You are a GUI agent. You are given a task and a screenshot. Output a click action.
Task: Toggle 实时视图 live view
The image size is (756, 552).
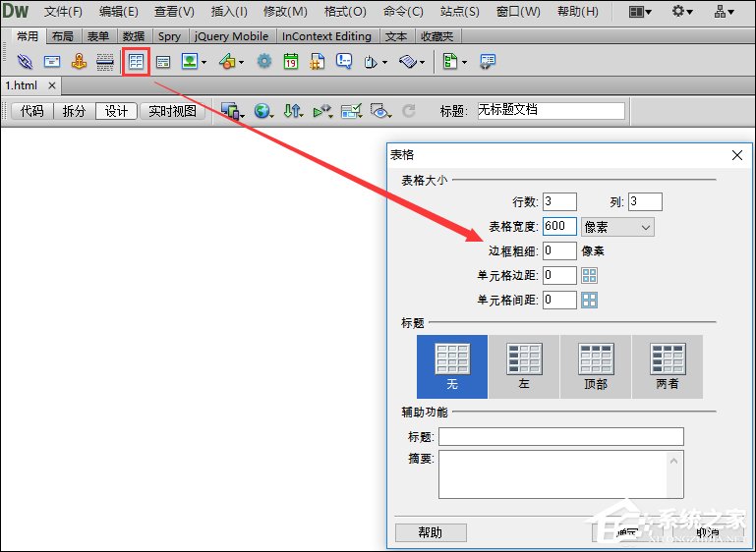pyautogui.click(x=172, y=111)
